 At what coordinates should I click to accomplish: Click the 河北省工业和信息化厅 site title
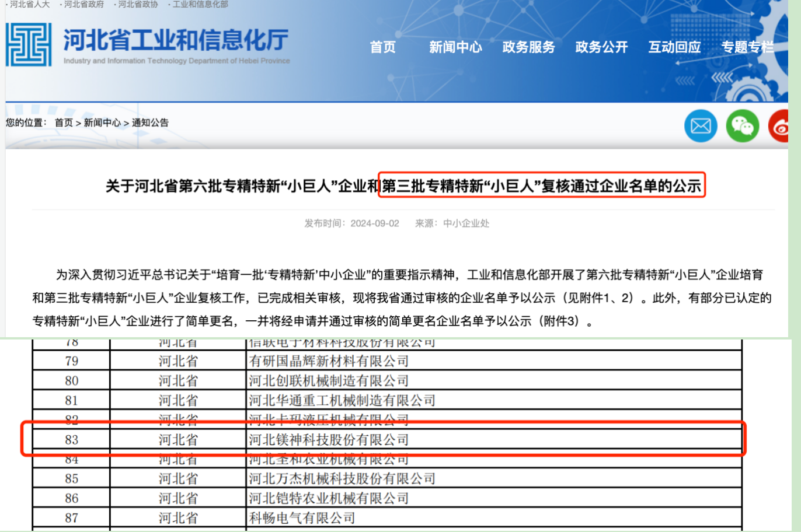pyautogui.click(x=176, y=40)
